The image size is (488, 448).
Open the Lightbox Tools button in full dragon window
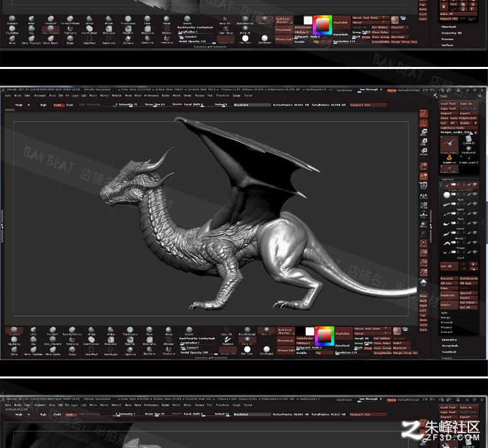(459, 128)
